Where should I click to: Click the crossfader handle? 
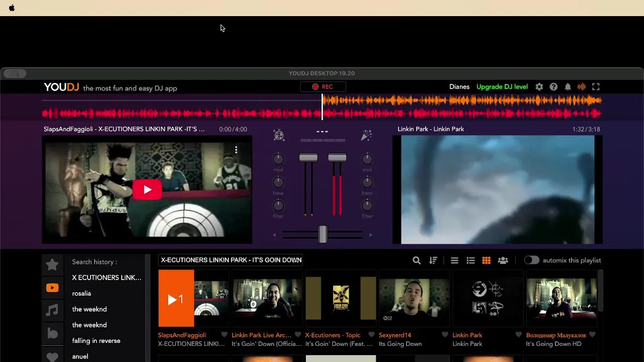323,234
